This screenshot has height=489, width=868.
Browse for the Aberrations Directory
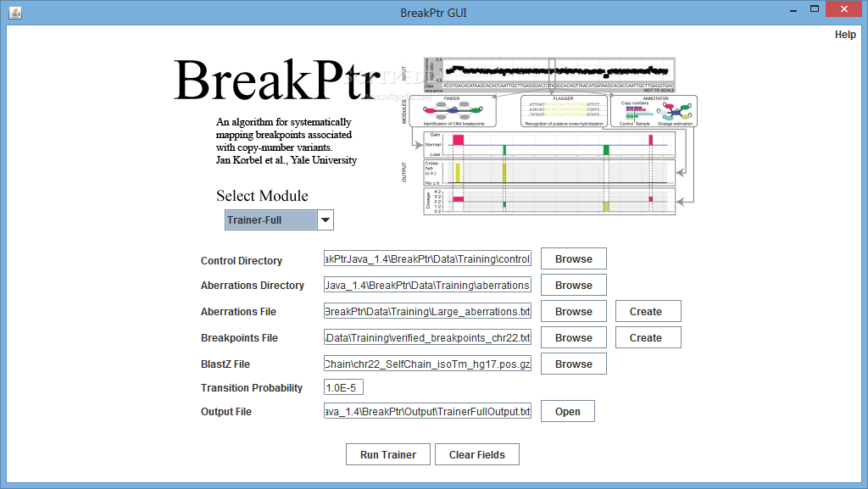574,285
